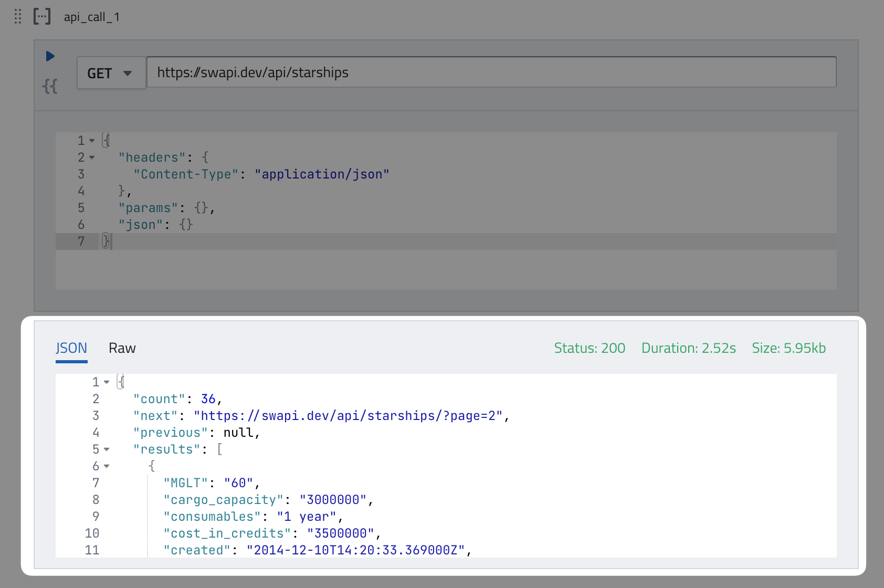Click the drag handle beside api_call_1
This screenshot has height=588, width=884.
(18, 17)
